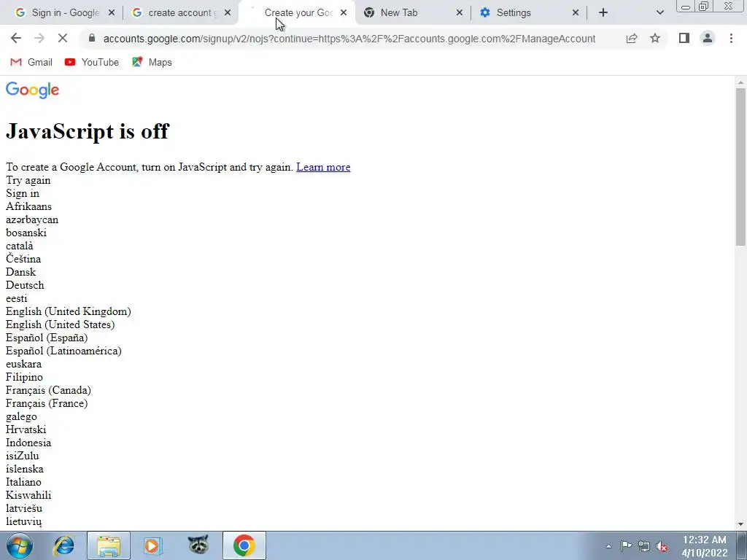Click scrollbar down arrow
Image resolution: width=747 pixels, height=560 pixels.
pyautogui.click(x=740, y=524)
